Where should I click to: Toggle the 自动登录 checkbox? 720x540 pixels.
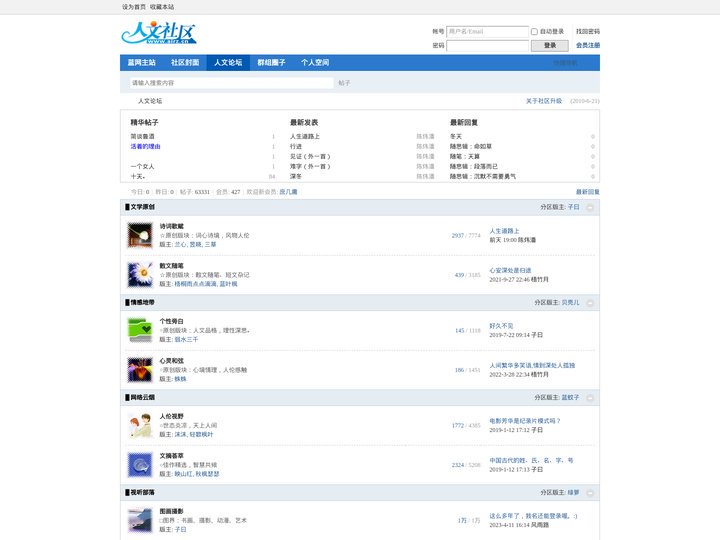tap(534, 32)
